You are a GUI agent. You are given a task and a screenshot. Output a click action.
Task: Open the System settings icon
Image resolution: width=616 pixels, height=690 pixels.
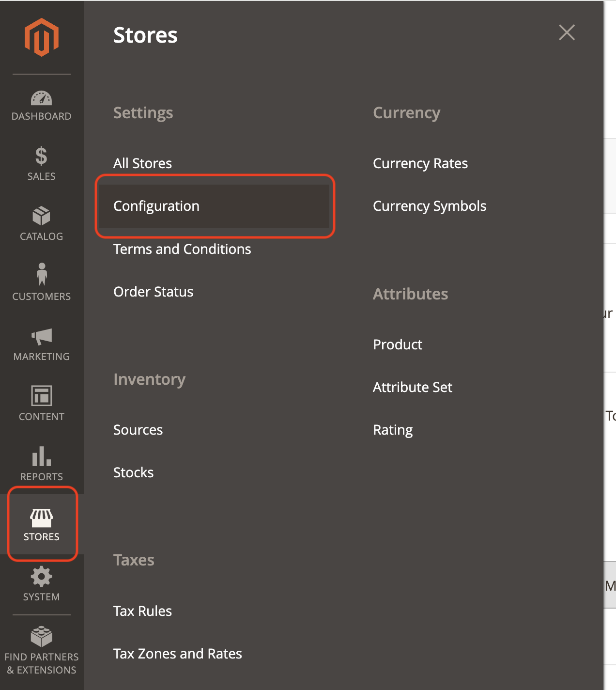click(x=41, y=584)
